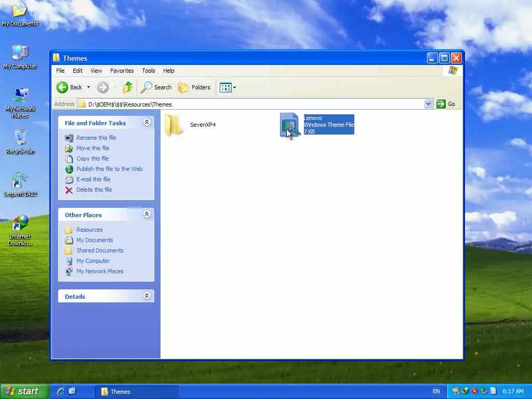Close the Themes window
The height and width of the screenshot is (399, 532).
point(456,58)
